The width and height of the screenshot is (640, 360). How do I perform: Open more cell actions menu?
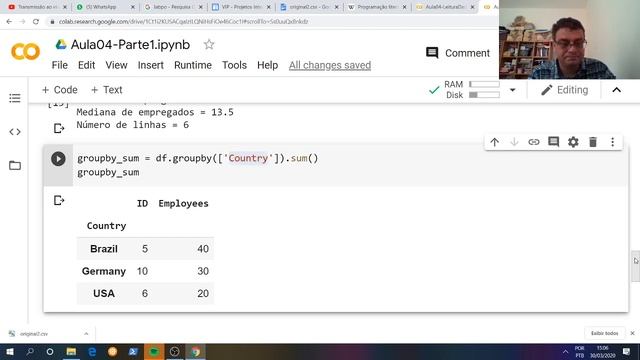coord(612,142)
